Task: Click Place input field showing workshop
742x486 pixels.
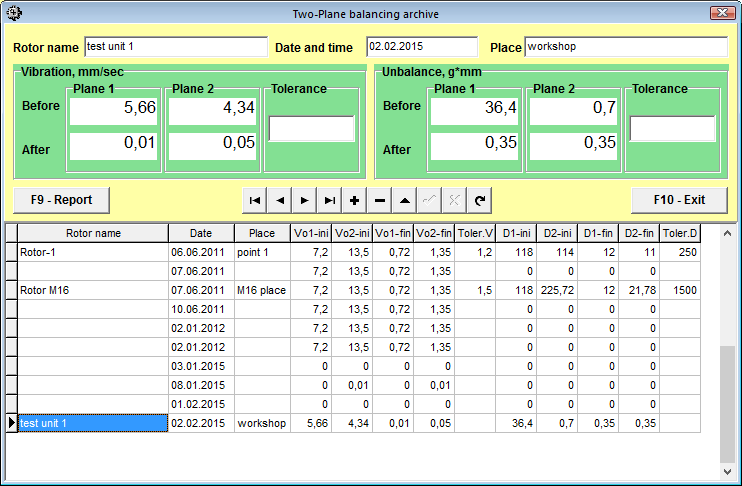Action: click(626, 47)
